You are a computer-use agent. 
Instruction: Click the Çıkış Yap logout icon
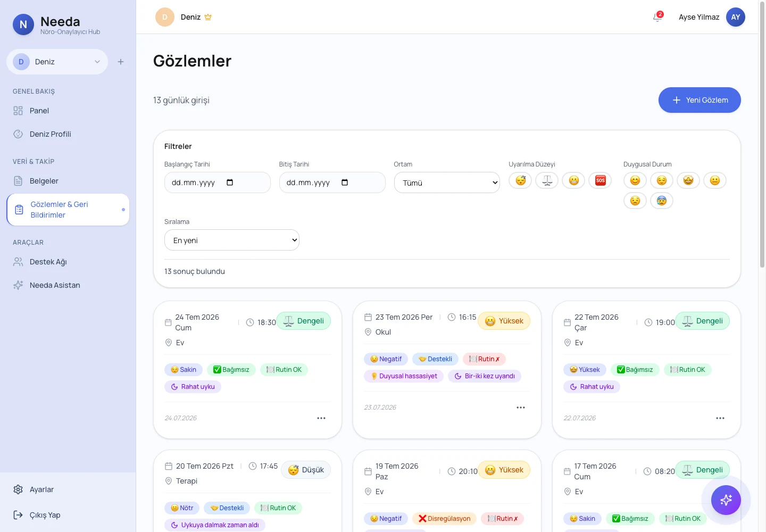click(x=18, y=515)
